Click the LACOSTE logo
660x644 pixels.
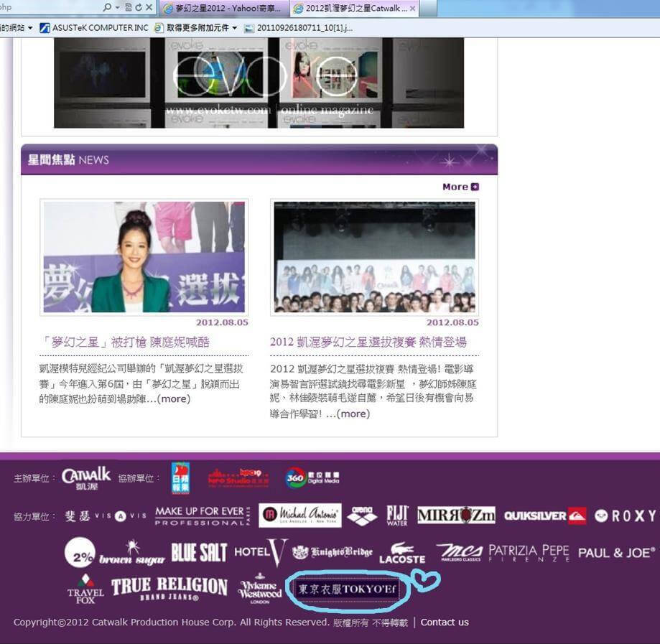click(402, 553)
